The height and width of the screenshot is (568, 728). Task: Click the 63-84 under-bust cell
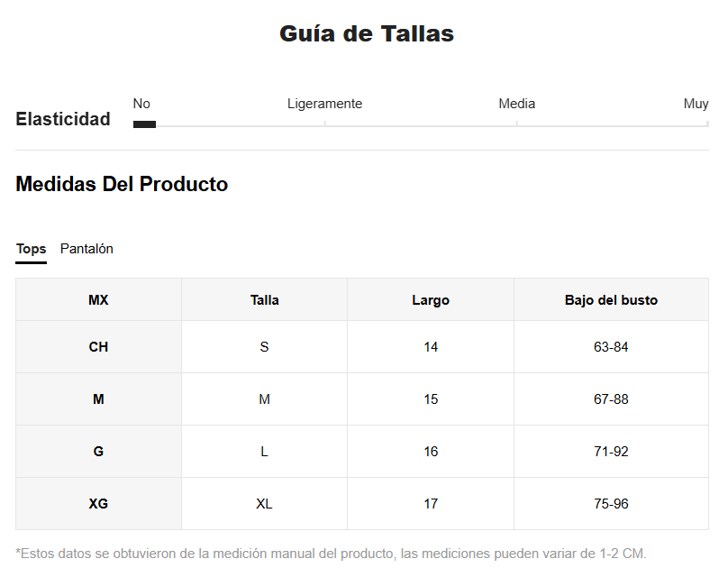[x=611, y=347]
